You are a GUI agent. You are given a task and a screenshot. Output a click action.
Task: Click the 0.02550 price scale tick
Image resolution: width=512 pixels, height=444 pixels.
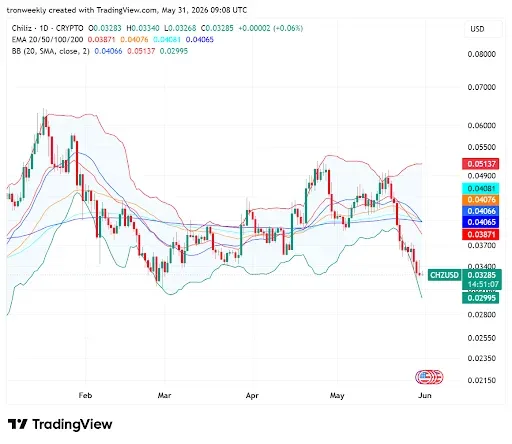[482, 338]
